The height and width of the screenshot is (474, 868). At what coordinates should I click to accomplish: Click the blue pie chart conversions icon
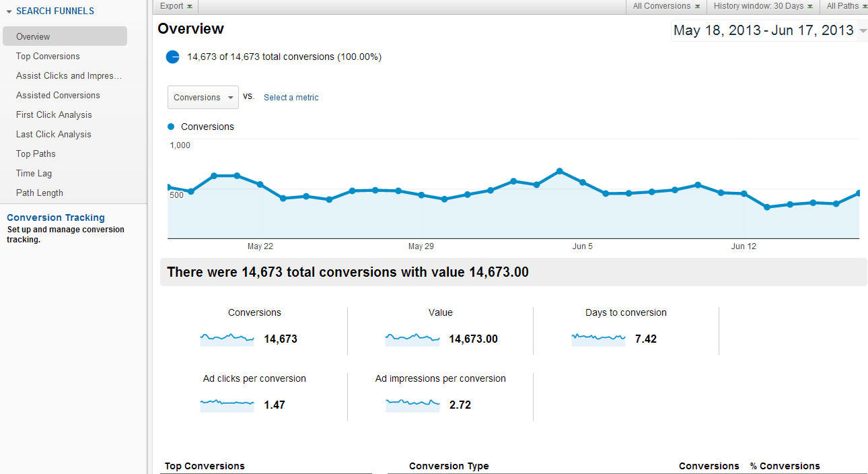(173, 57)
